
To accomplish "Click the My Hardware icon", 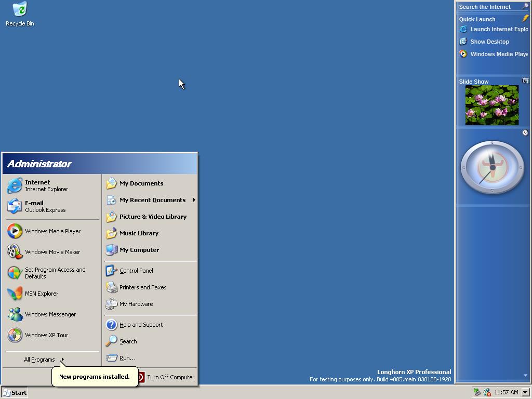I will point(111,304).
